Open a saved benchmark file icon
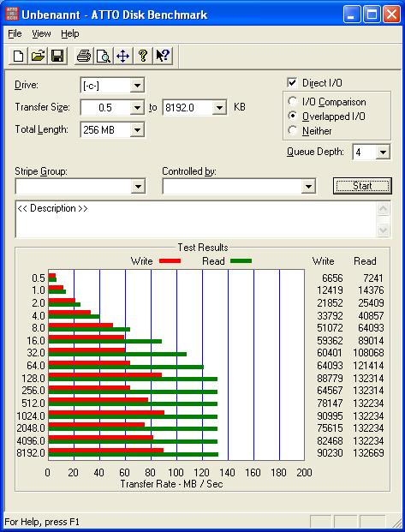Image resolution: width=405 pixels, height=532 pixels. 38,56
